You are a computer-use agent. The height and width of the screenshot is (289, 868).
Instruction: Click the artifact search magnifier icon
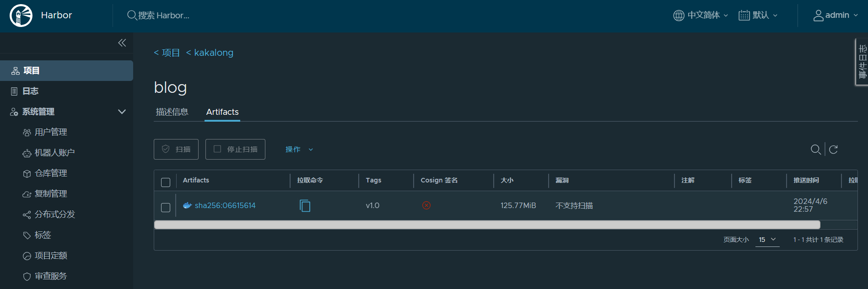pos(815,150)
